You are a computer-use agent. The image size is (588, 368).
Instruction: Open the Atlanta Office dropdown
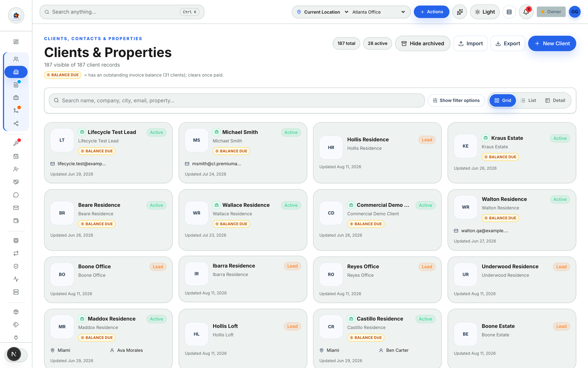(x=379, y=12)
